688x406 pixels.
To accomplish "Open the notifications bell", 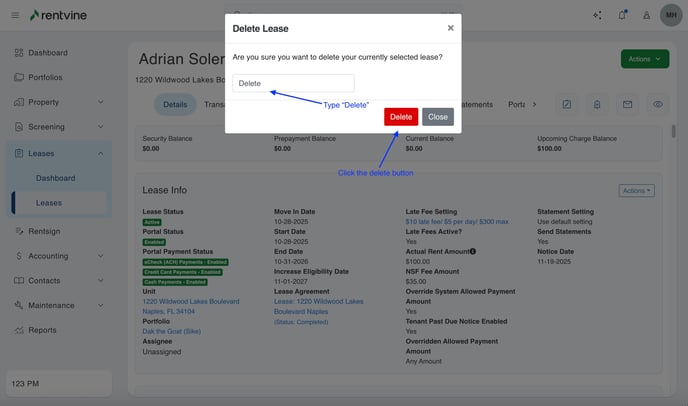I will [x=622, y=15].
